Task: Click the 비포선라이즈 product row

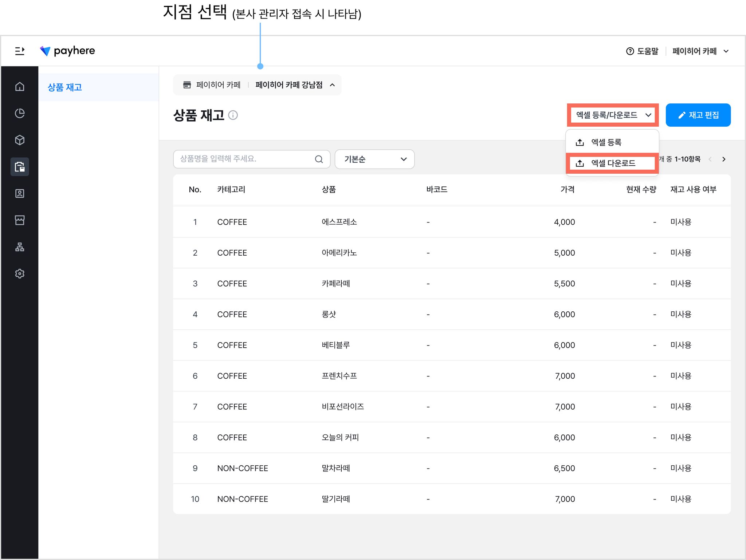Action: pyautogui.click(x=452, y=407)
